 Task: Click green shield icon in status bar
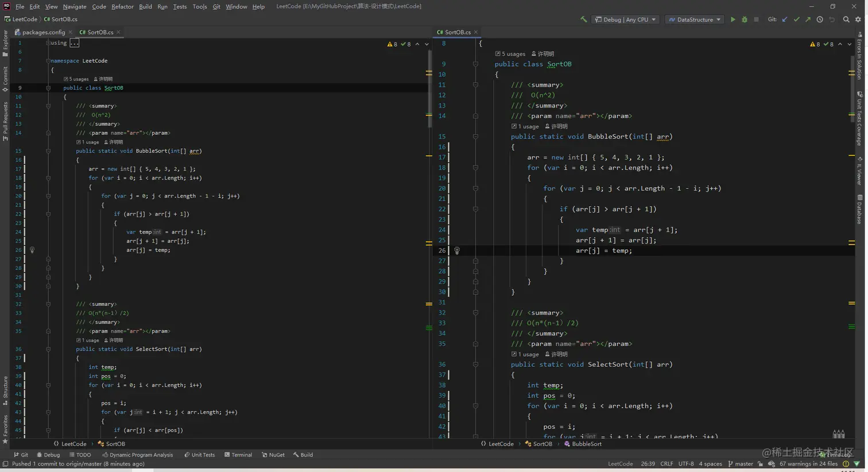pos(857,464)
